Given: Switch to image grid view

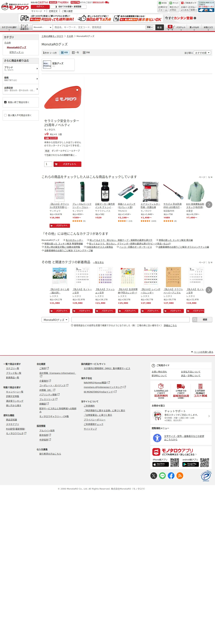Looking at the screenshot, I should click(x=65, y=52).
